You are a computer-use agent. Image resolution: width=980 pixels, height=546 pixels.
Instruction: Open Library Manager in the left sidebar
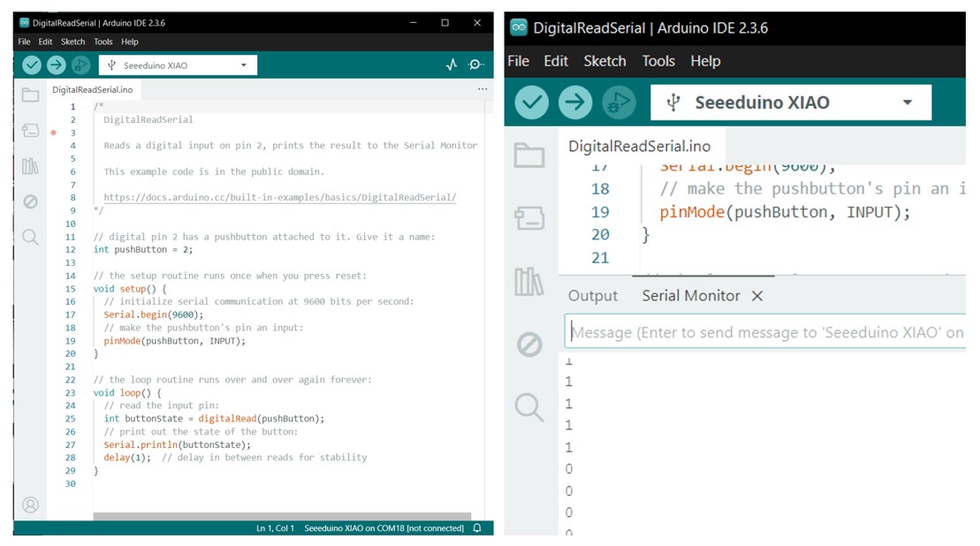(x=30, y=166)
